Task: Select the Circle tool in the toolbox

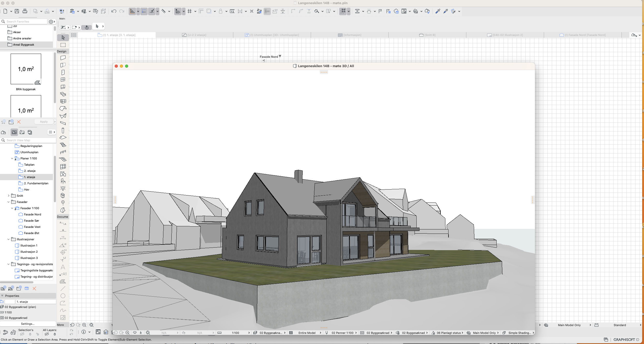Action: click(x=63, y=296)
